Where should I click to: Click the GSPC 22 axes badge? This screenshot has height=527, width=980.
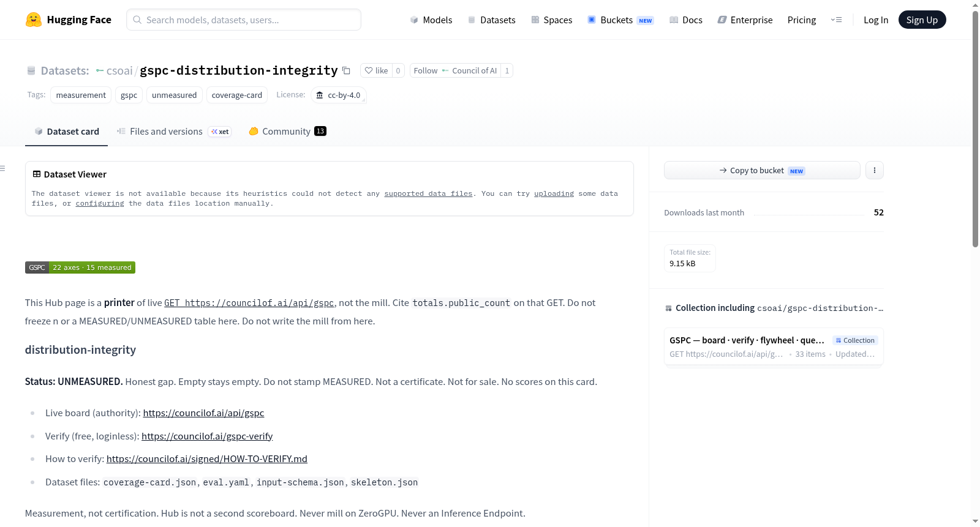[x=80, y=267]
